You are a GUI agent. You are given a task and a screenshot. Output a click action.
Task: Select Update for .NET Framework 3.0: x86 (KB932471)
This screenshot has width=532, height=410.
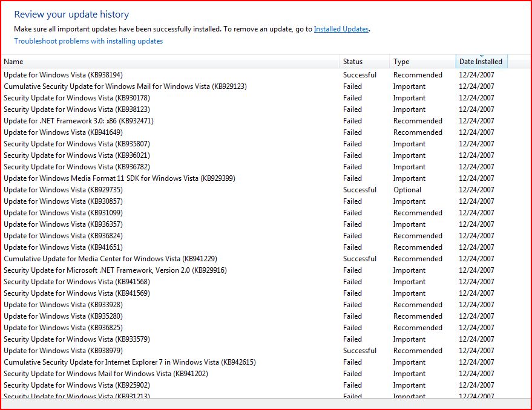point(79,121)
